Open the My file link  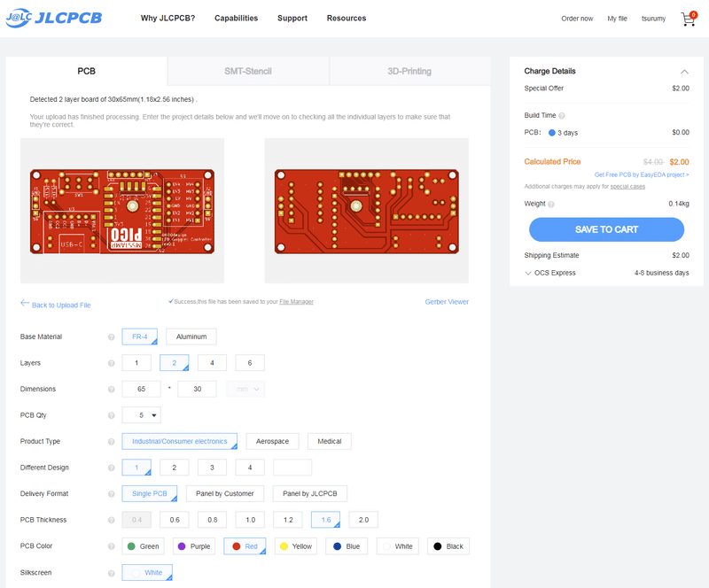617,19
